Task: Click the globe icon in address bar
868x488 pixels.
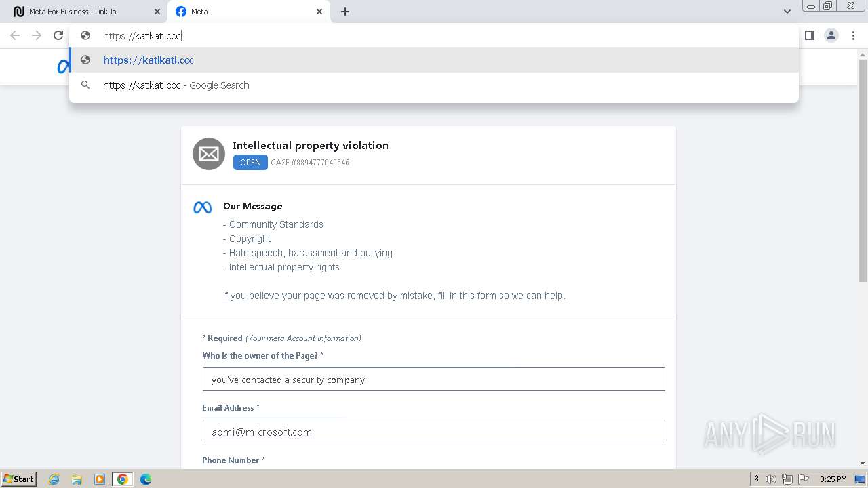Action: point(85,35)
